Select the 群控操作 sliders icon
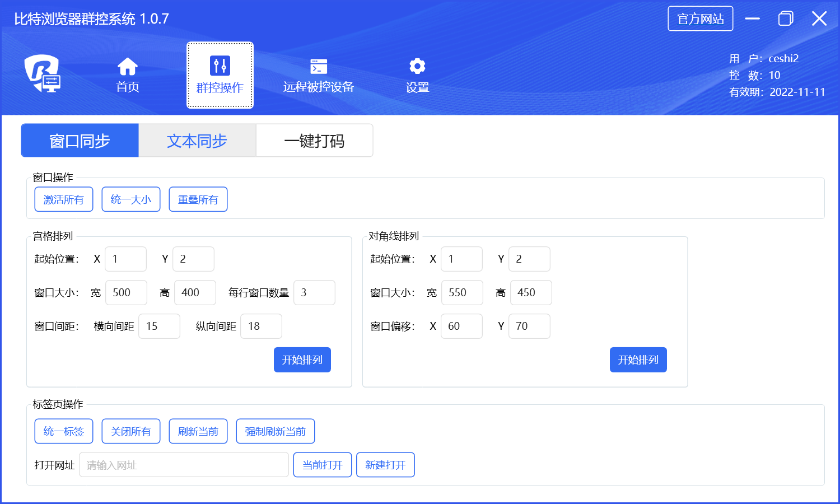The width and height of the screenshot is (840, 504). [220, 66]
